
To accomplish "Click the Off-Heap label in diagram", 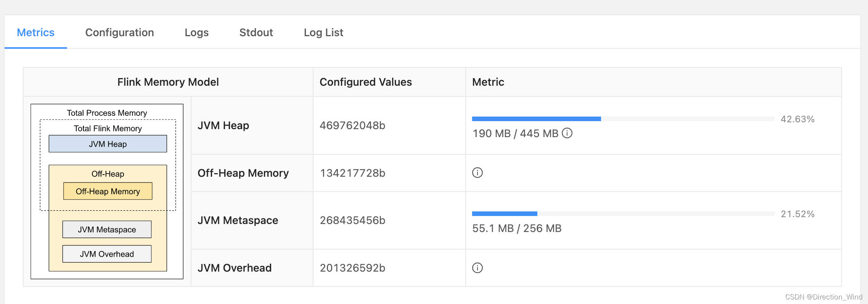I will 108,174.
